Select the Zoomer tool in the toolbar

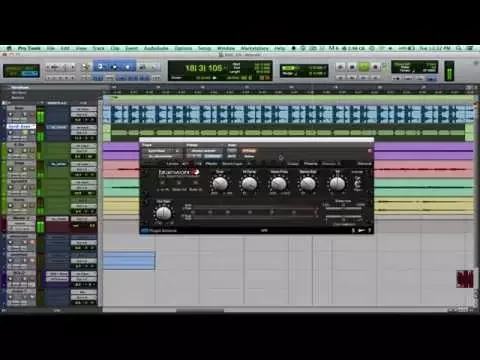[85, 67]
